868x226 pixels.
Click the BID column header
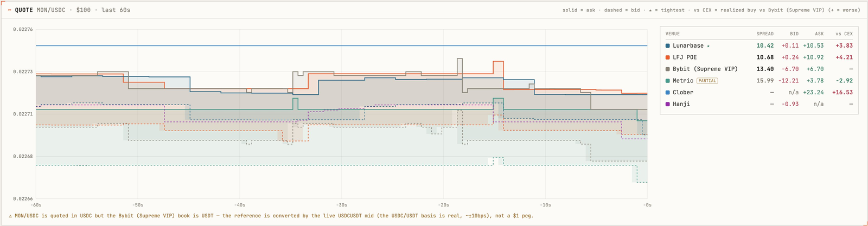click(x=794, y=34)
